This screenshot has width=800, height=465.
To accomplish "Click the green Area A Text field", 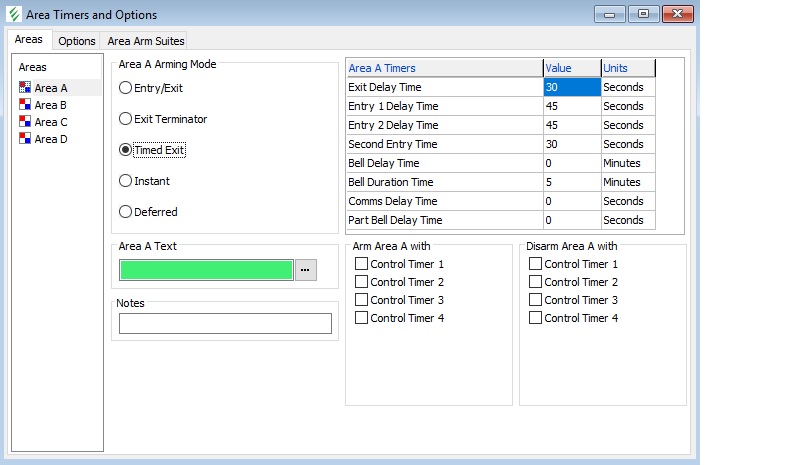I will [206, 270].
